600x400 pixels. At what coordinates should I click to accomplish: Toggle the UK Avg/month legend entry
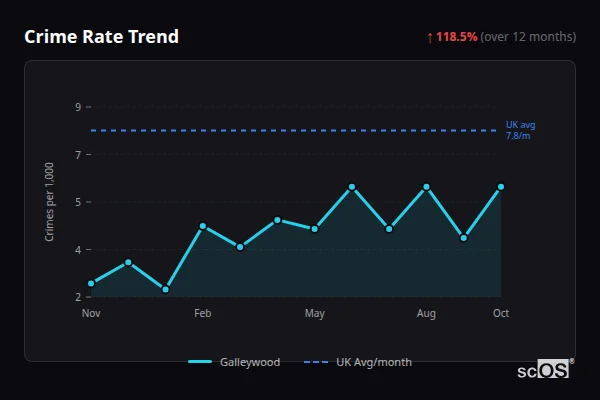(358, 362)
